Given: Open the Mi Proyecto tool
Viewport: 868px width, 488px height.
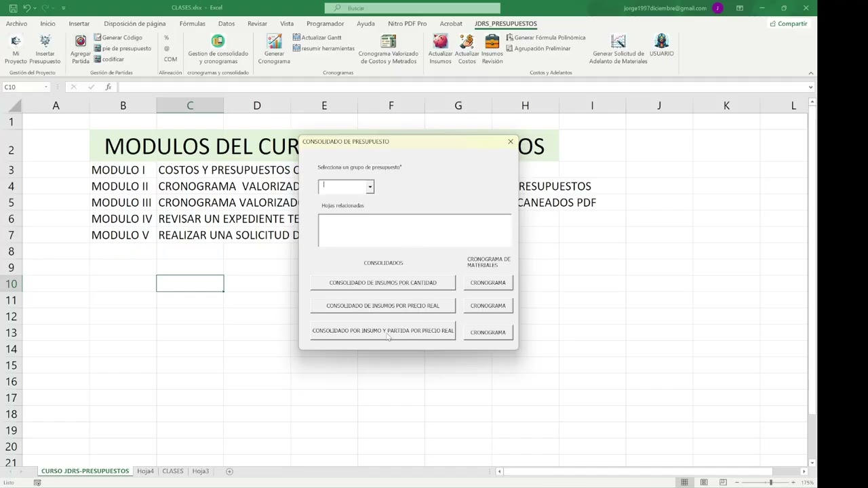Looking at the screenshot, I should pyautogui.click(x=16, y=49).
